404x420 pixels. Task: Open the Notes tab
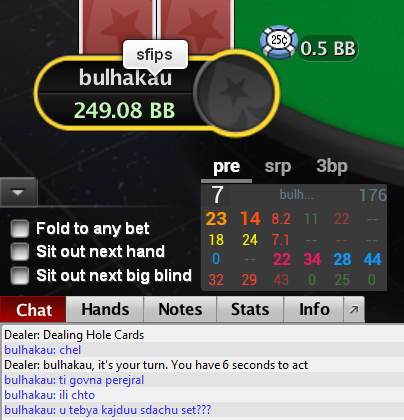click(180, 309)
